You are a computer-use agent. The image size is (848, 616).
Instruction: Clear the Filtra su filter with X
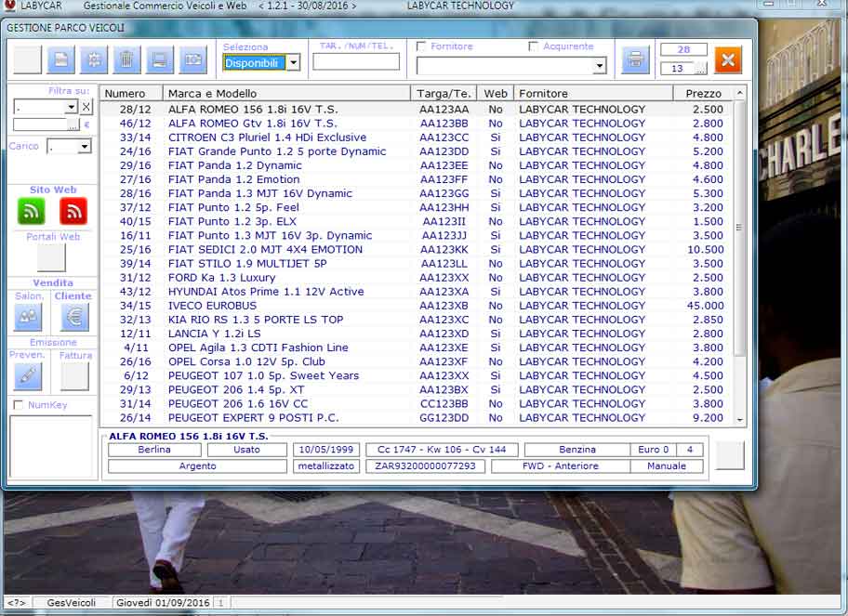[x=86, y=107]
